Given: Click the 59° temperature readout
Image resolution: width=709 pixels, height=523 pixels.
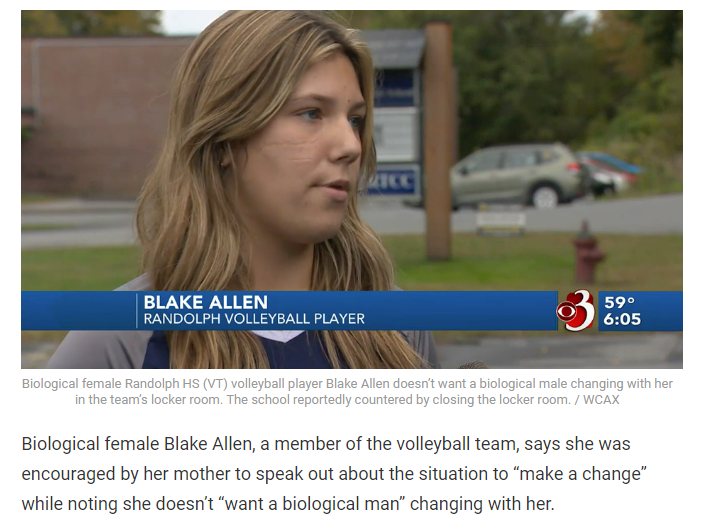Looking at the screenshot, I should click(x=619, y=302).
